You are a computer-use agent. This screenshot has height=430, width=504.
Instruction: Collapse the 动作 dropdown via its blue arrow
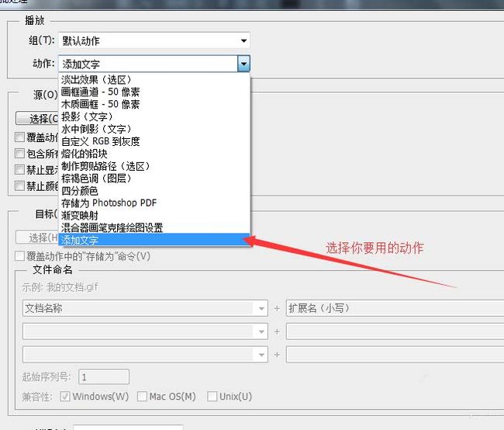(243, 64)
